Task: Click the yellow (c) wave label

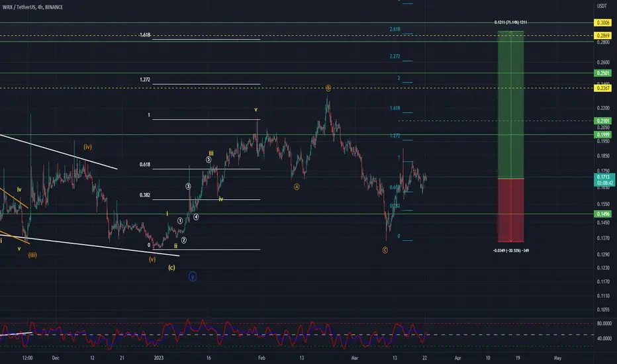Action: pos(171,267)
